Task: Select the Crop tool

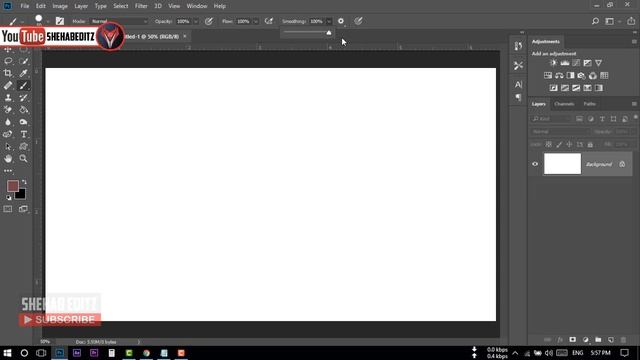Action: 8,73
